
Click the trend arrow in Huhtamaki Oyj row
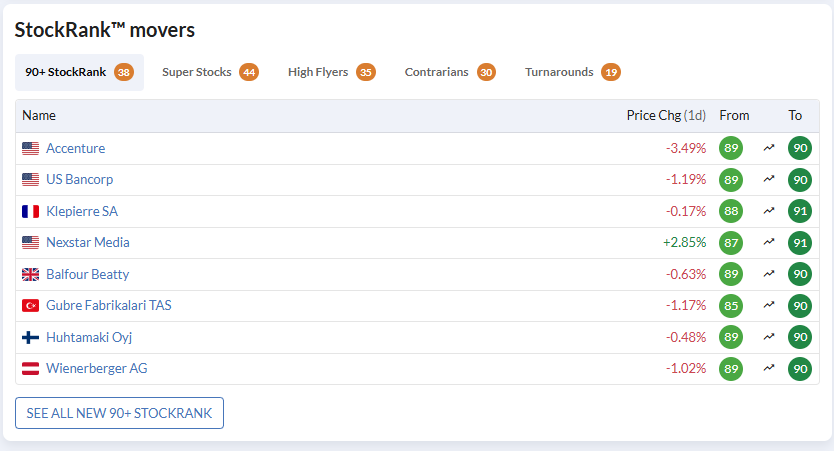pyautogui.click(x=769, y=337)
